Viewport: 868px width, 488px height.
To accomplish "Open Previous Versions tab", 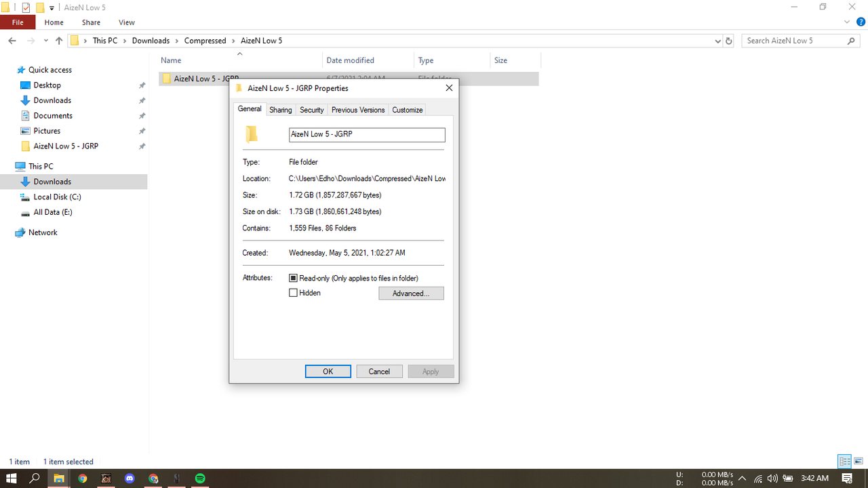I will [x=358, y=110].
